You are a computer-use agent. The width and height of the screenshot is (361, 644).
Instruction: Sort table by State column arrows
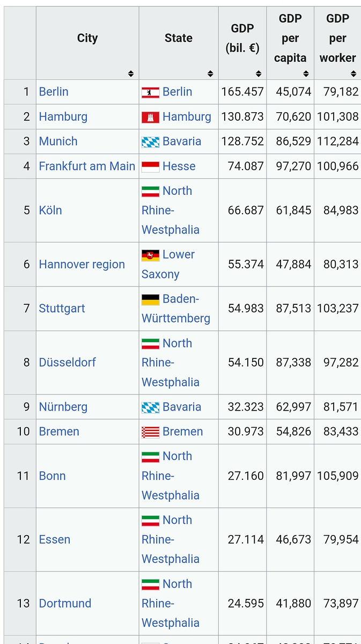[x=210, y=74]
